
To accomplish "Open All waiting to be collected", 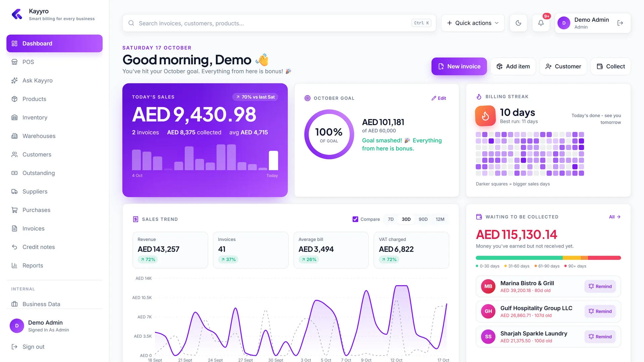I will [615, 217].
